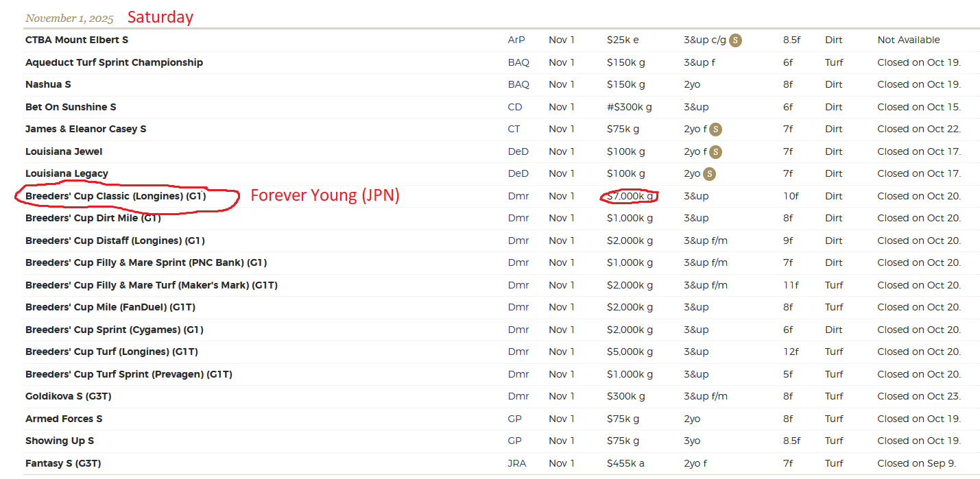Click DeD track in Louisiana Legacy row
Viewport: 980px width, 479px height.
pos(518,173)
